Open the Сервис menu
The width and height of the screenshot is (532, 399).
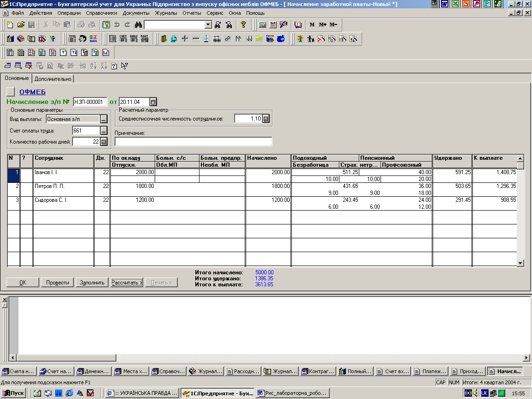(215, 13)
